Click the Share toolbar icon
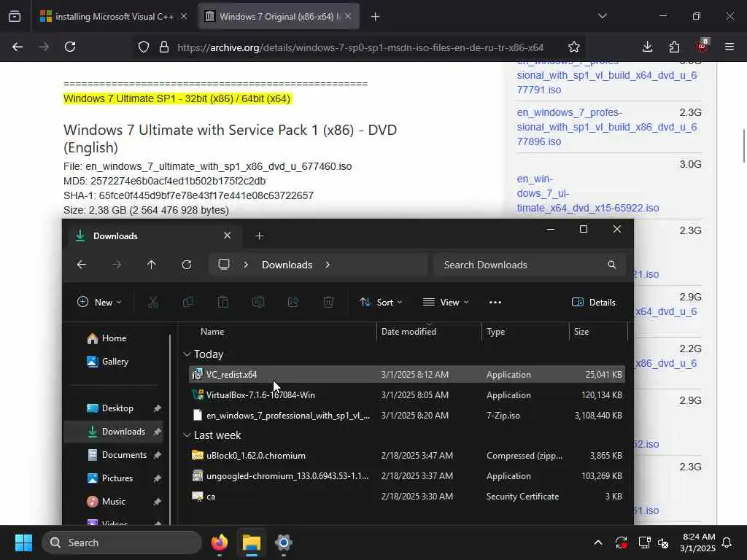This screenshot has width=747, height=560. 293,303
